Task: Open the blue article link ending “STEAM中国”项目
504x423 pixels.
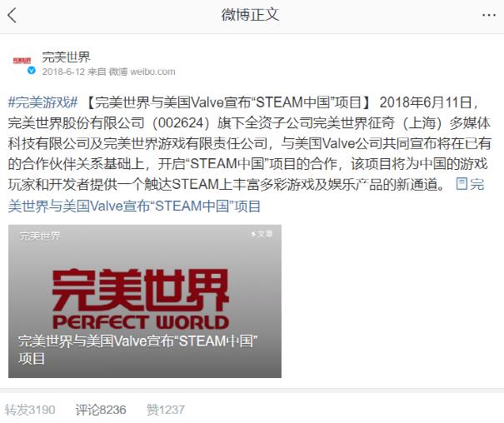Action: (x=134, y=207)
